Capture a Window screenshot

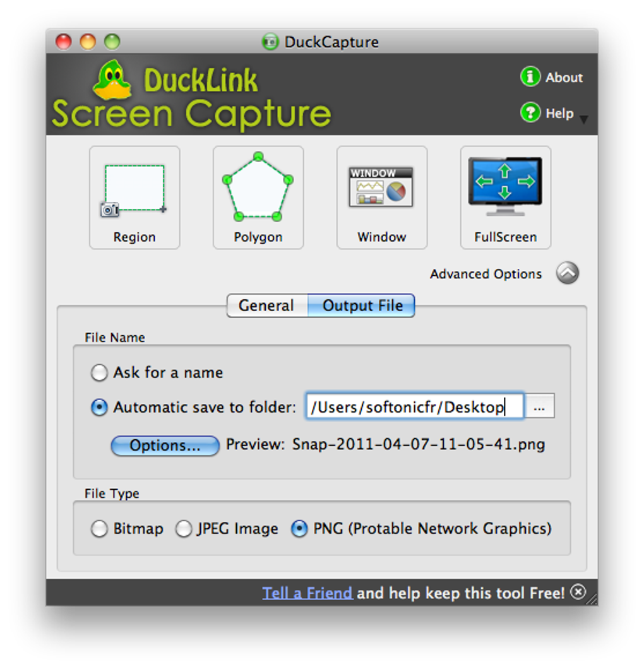tap(381, 198)
